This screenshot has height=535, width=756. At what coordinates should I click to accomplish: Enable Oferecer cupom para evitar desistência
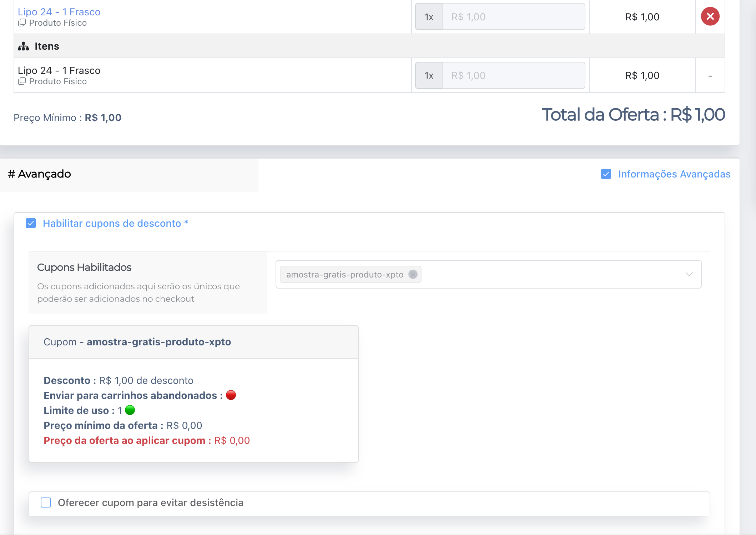(46, 502)
